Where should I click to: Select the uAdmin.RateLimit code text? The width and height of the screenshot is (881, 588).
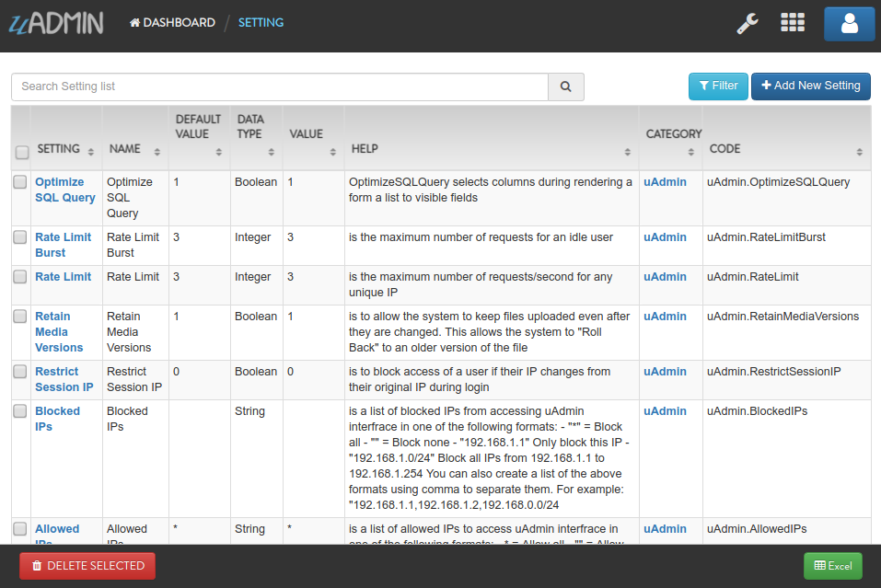pyautogui.click(x=752, y=277)
